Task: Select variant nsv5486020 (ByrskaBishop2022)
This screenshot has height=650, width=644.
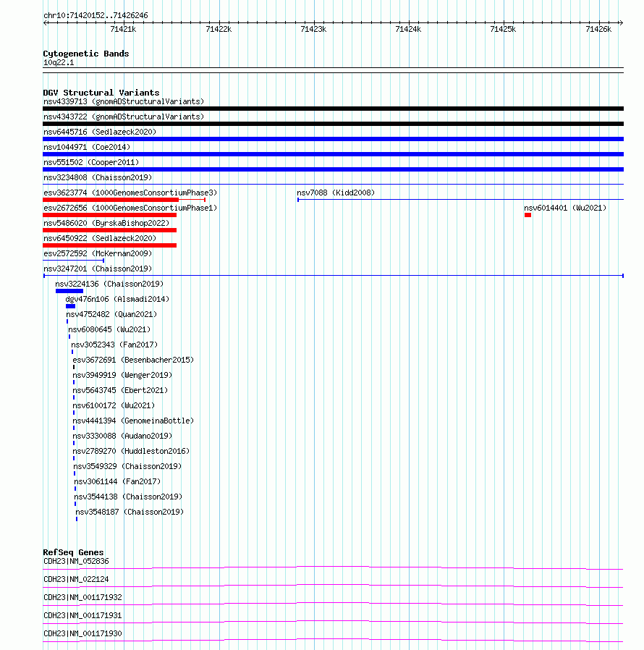Action: 106,223
